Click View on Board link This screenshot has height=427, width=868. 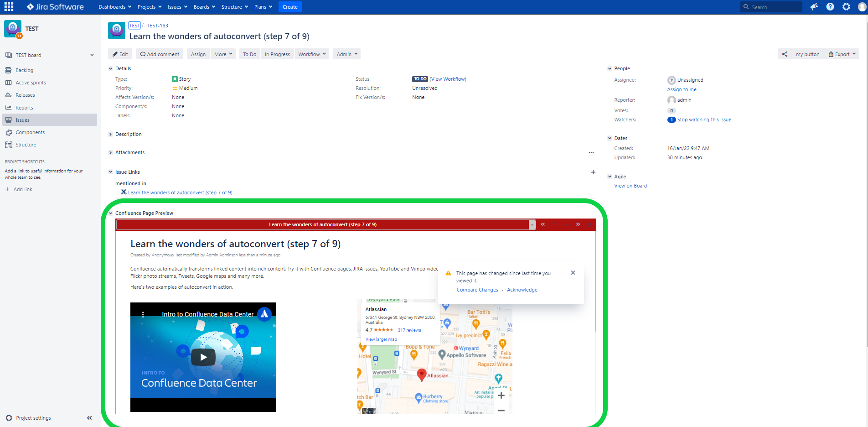coord(630,186)
